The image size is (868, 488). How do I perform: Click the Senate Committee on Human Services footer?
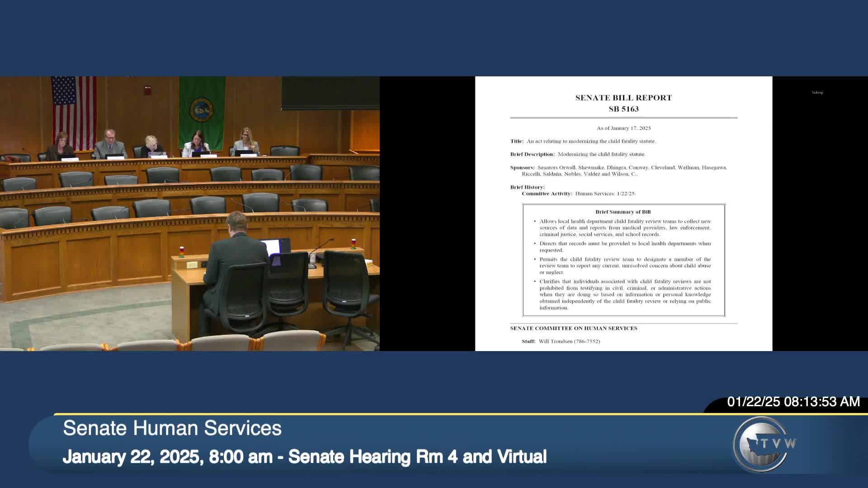(573, 328)
